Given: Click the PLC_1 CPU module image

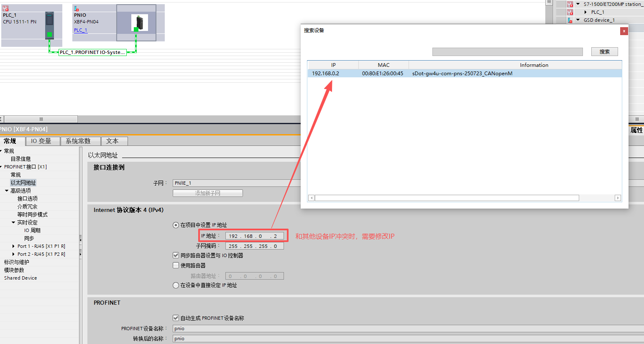Looking at the screenshot, I should (x=49, y=24).
